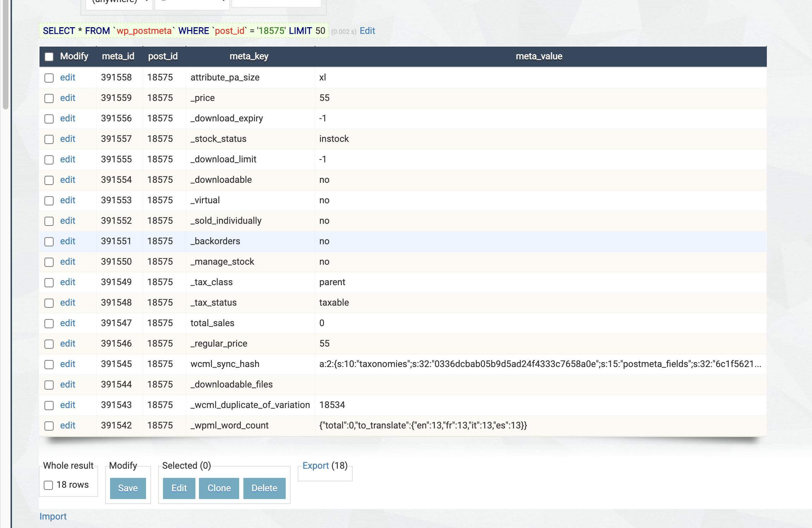This screenshot has height=528, width=812.
Task: Delete the selected rows
Action: tap(265, 488)
